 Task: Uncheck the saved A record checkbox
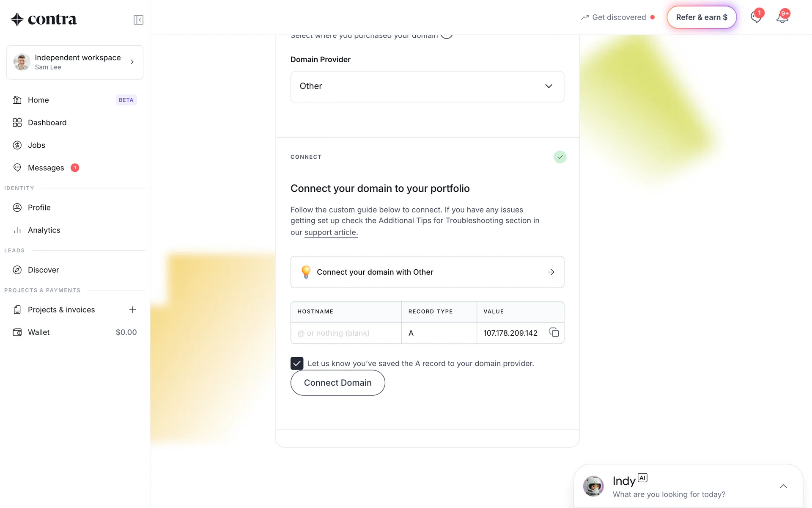(x=297, y=363)
